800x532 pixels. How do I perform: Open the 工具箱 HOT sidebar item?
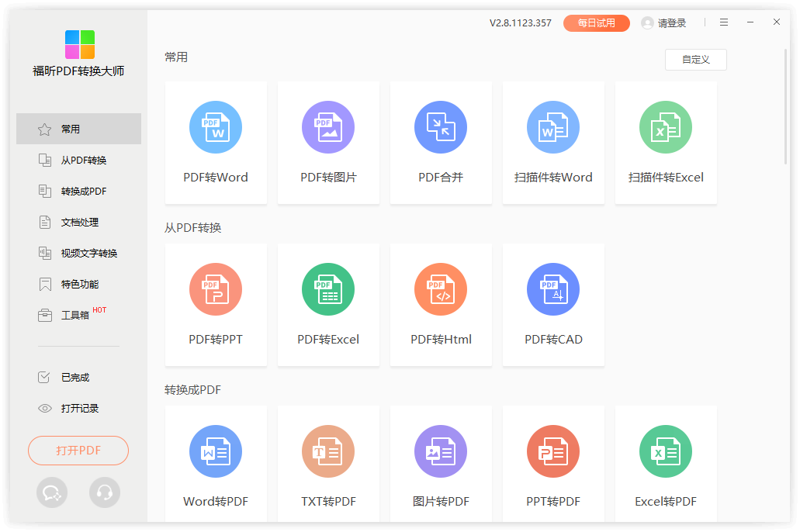click(x=78, y=315)
